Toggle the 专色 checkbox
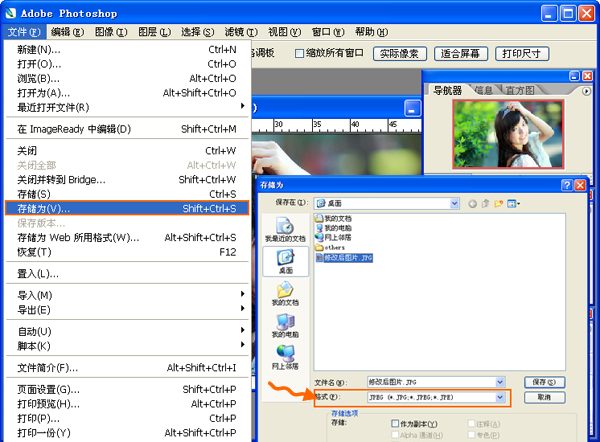 pyautogui.click(x=471, y=435)
